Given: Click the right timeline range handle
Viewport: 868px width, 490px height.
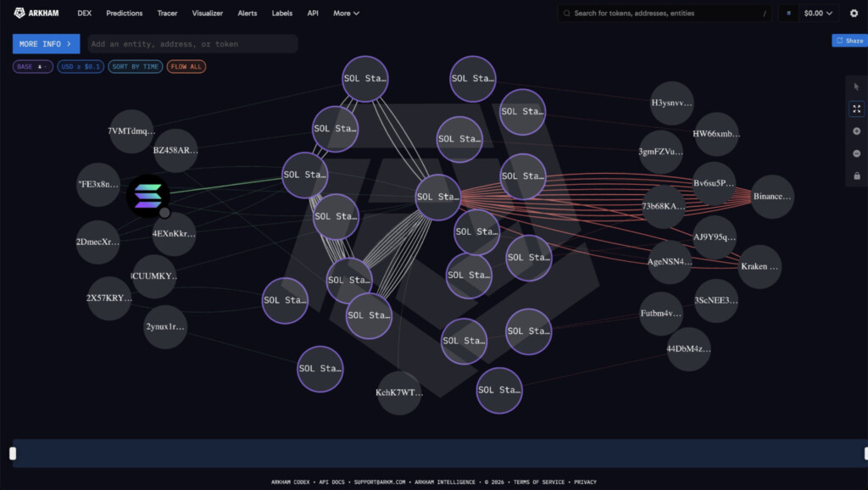Looking at the screenshot, I should pyautogui.click(x=865, y=454).
